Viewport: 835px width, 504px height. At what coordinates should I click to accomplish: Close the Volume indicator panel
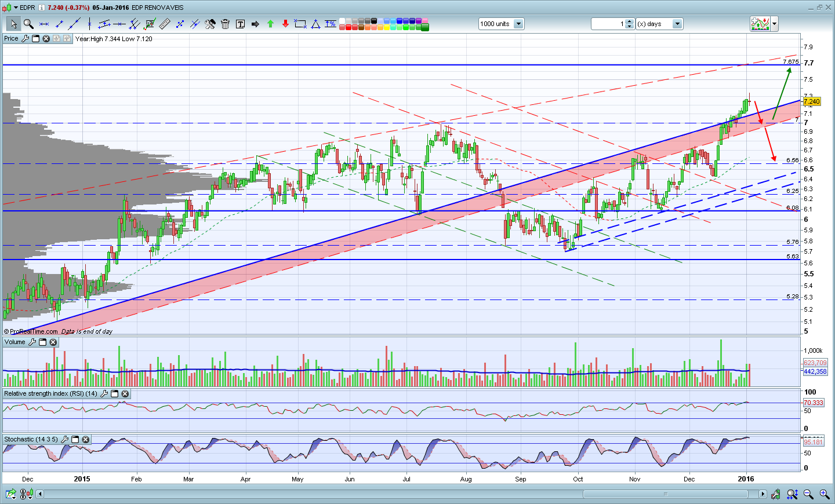pyautogui.click(x=53, y=342)
